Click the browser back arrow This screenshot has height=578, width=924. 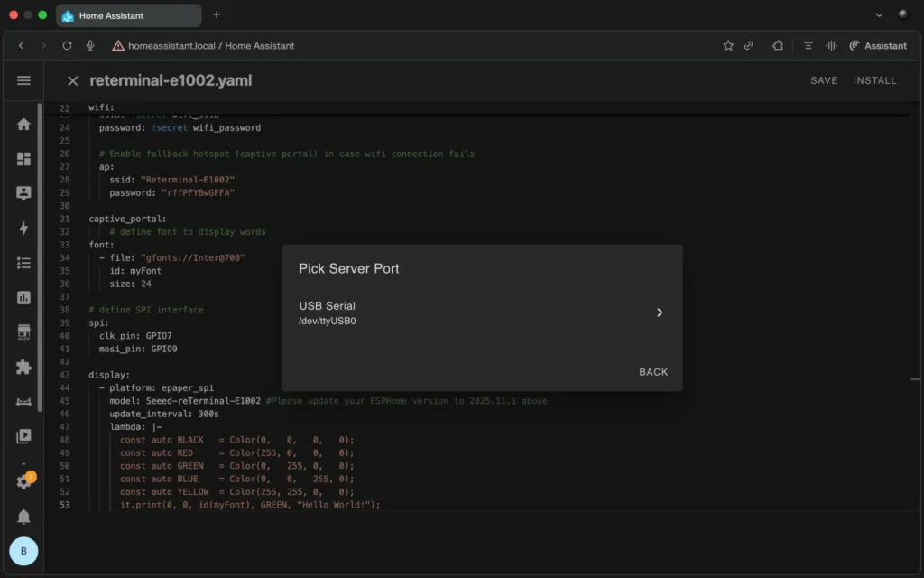pos(22,45)
